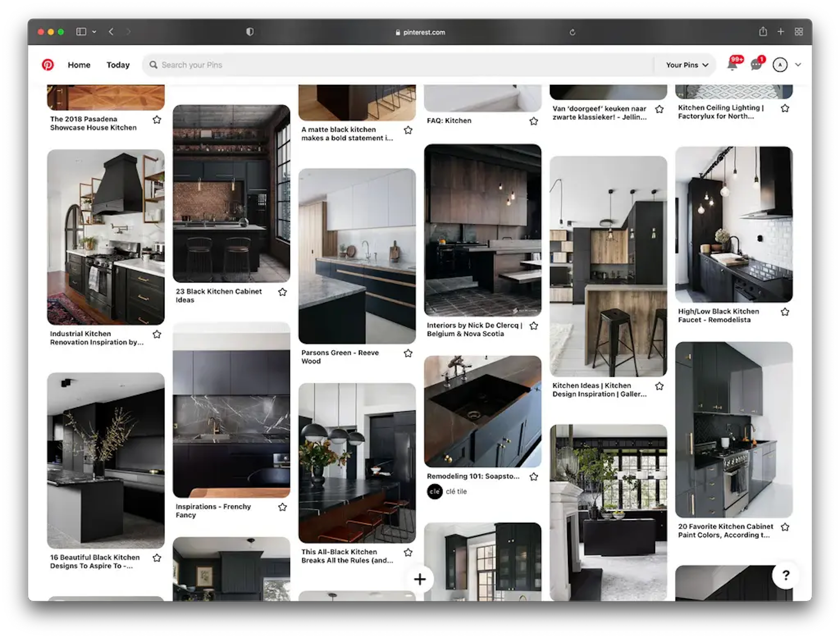Screen dimensions: 840x638
Task: Open a new tab with plus icon
Action: (x=781, y=32)
